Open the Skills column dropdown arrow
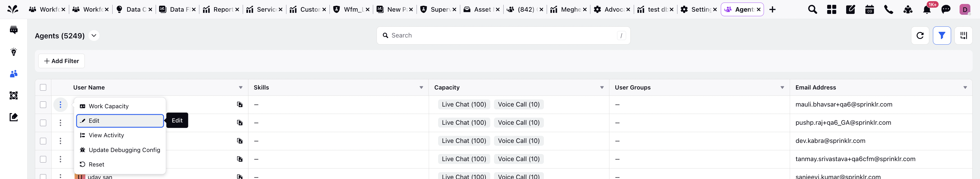Viewport: 980px width, 179px height. tap(421, 88)
